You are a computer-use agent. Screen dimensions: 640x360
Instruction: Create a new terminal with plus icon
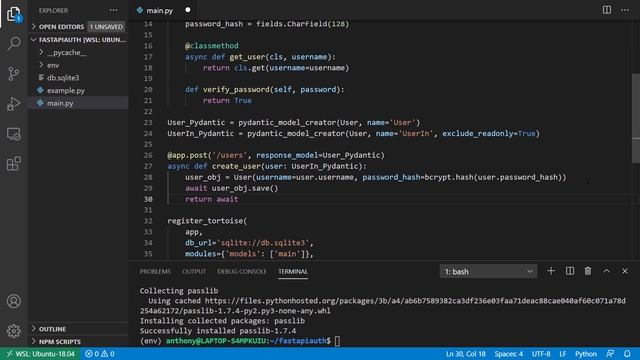tap(551, 271)
